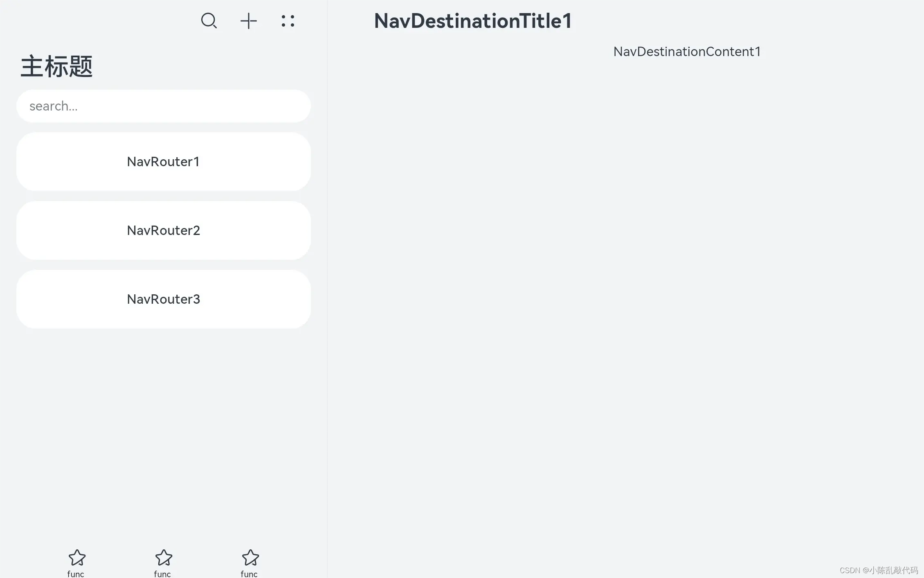This screenshot has height=578, width=924.
Task: Tap the right star toolbar icon
Action: pyautogui.click(x=250, y=558)
